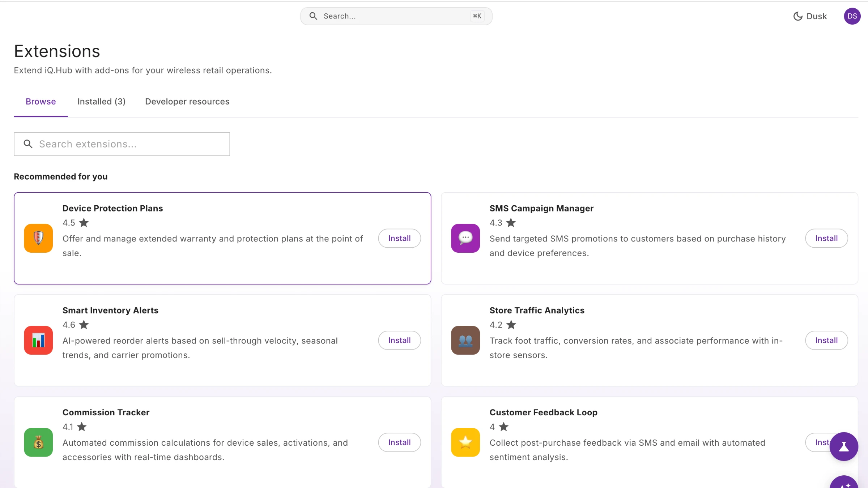Click the Device Protection Plans title
Screen dimensions: 868x488
click(x=112, y=208)
